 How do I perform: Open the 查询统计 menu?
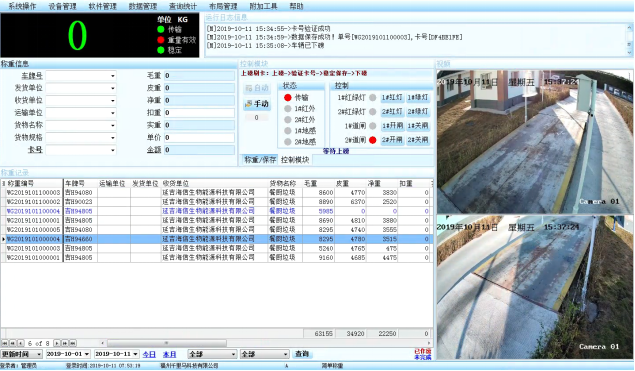(183, 6)
